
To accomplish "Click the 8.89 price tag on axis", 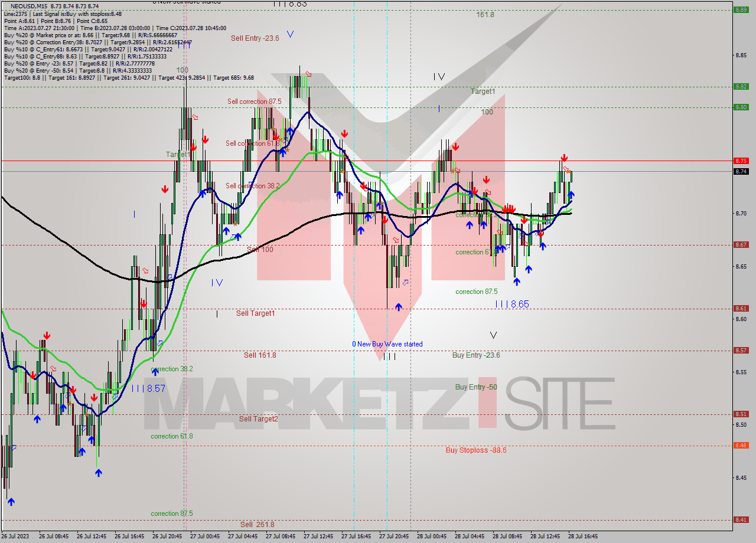I will click(x=741, y=9).
